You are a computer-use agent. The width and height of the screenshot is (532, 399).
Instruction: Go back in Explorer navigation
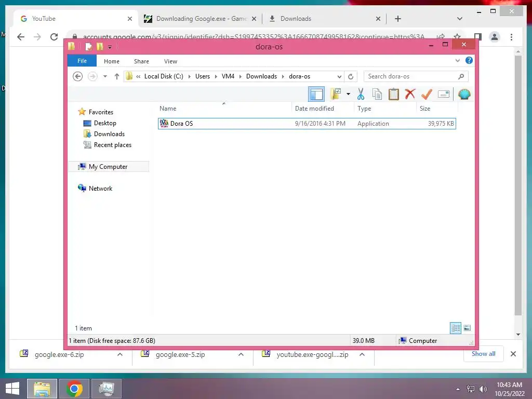[x=78, y=76]
